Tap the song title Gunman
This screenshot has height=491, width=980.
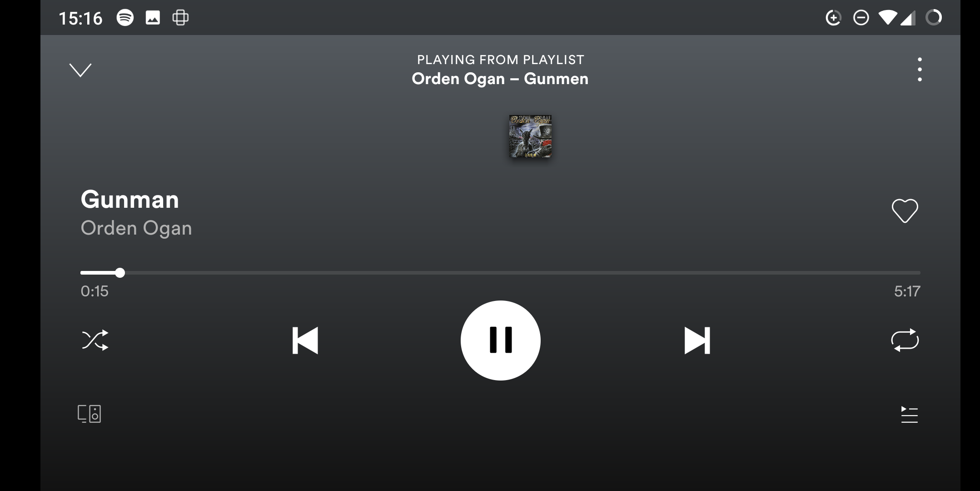[x=130, y=200]
